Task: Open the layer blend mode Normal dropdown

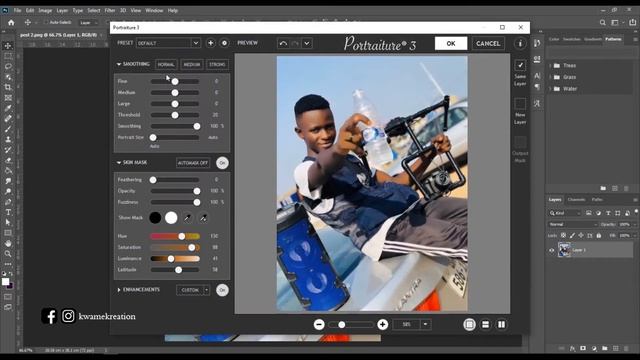Action: [x=572, y=224]
